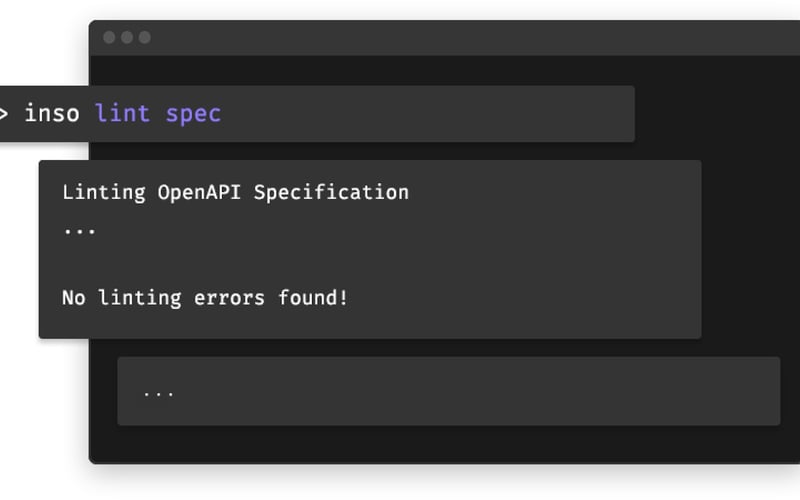
Task: Click the lowercase "linting" in the result message
Action: pos(139,297)
